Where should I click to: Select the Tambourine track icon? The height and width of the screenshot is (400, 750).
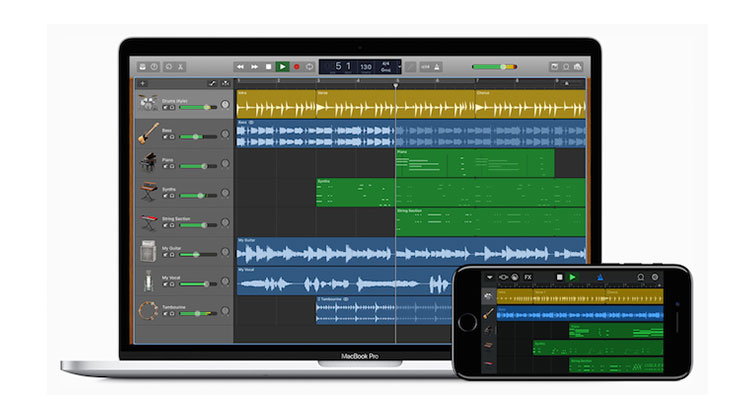[148, 311]
